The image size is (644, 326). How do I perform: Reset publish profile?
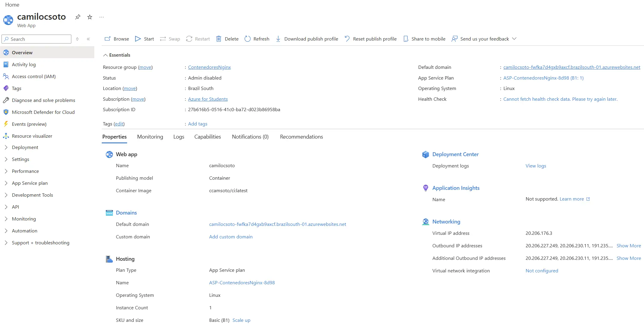point(370,39)
